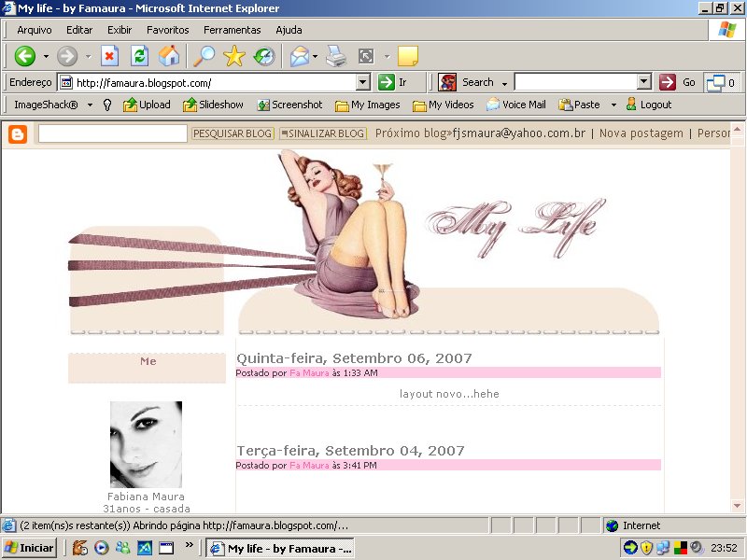The height and width of the screenshot is (560, 747).
Task: Switch to My life taskbar window button
Action: coord(281,549)
